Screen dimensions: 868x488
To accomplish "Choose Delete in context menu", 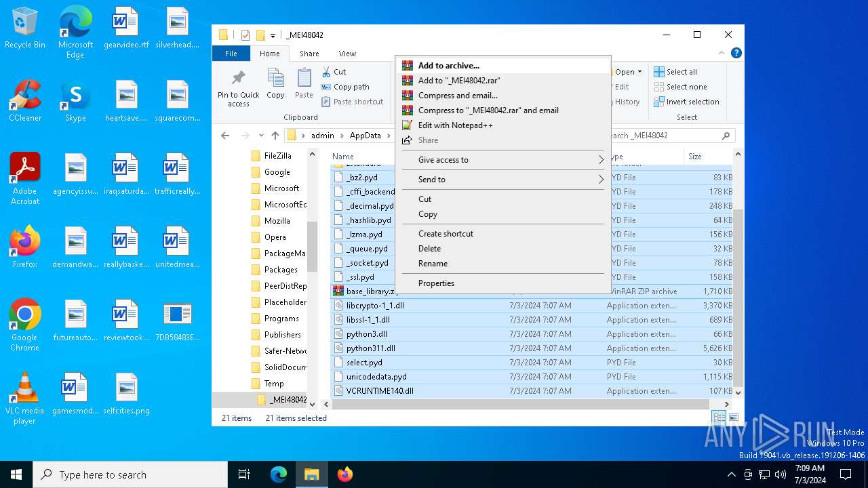I will [x=503, y=249].
